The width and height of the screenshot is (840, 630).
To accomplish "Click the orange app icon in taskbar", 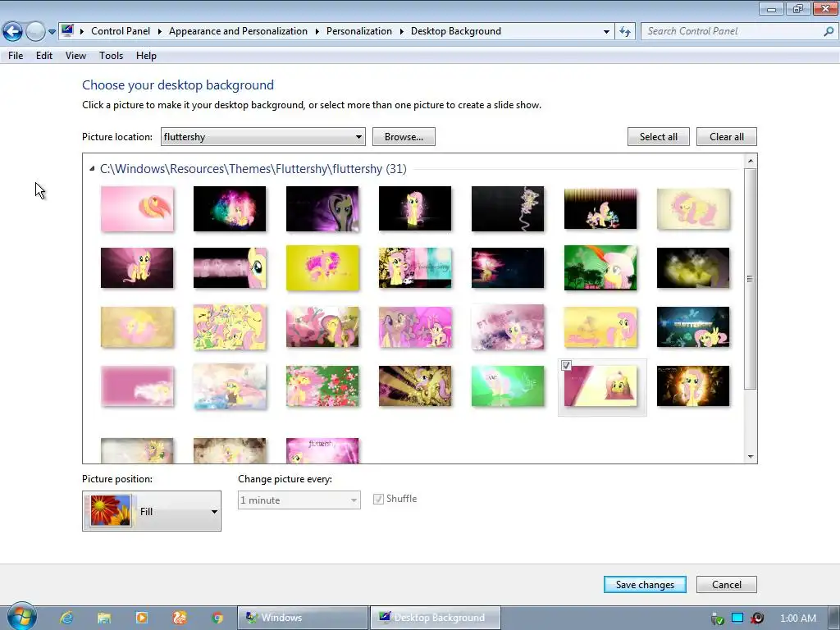I will coord(180,618).
